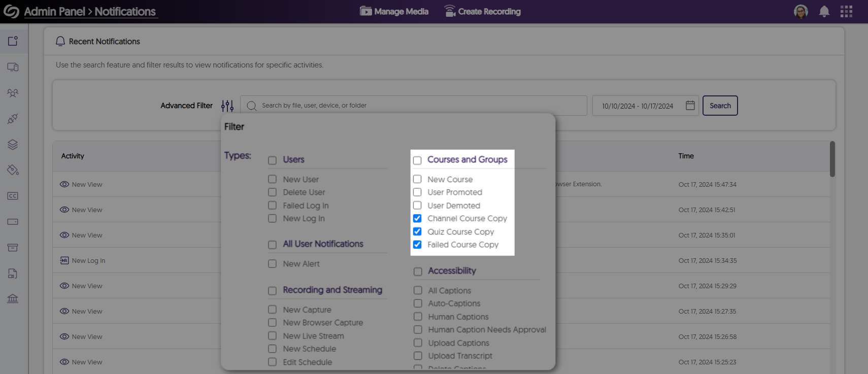
Task: Uncheck Channel Course Copy
Action: point(417,218)
